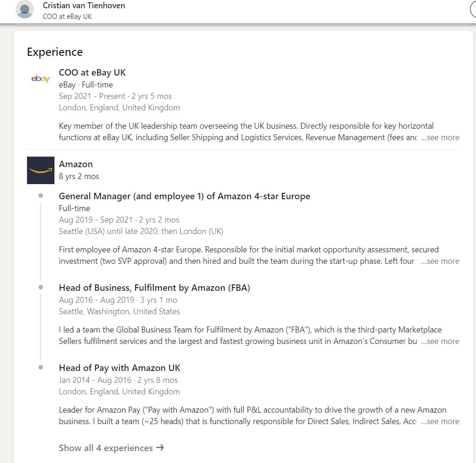Click the name Cristian van Tienhoven
Screen dimensions: 476x463
coord(84,5)
